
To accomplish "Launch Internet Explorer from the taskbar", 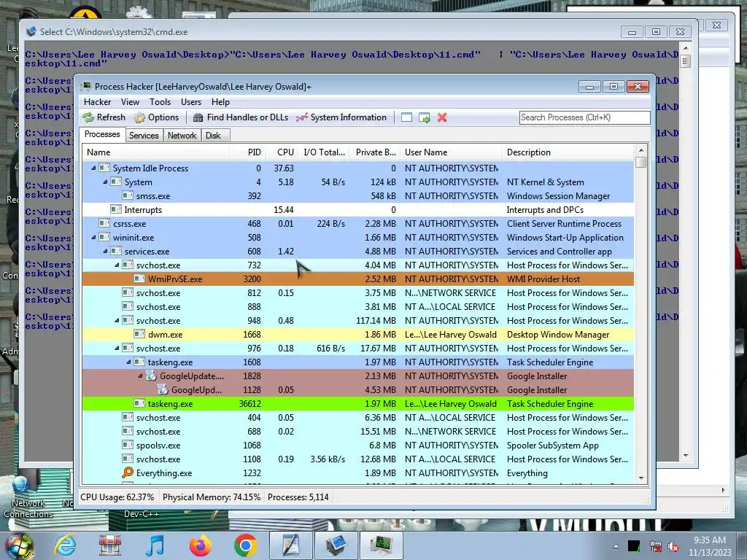I will click(x=65, y=545).
